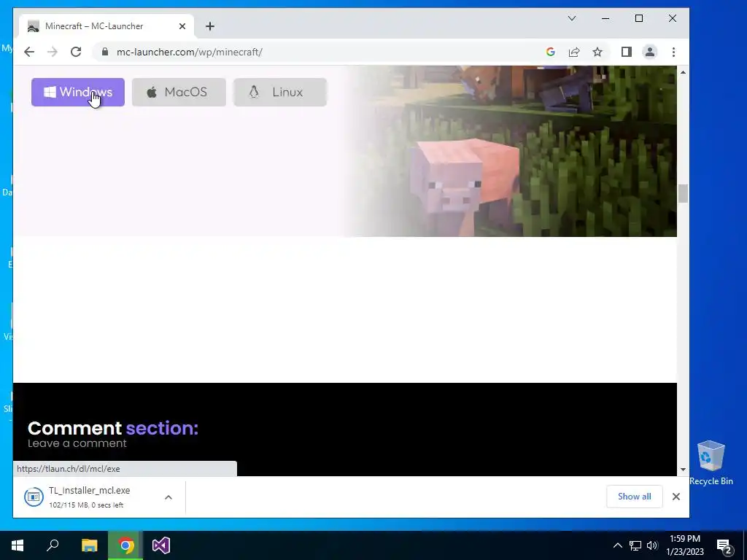Viewport: 747px width, 560px height.
Task: Open taskbar search magnifier
Action: pyautogui.click(x=53, y=545)
